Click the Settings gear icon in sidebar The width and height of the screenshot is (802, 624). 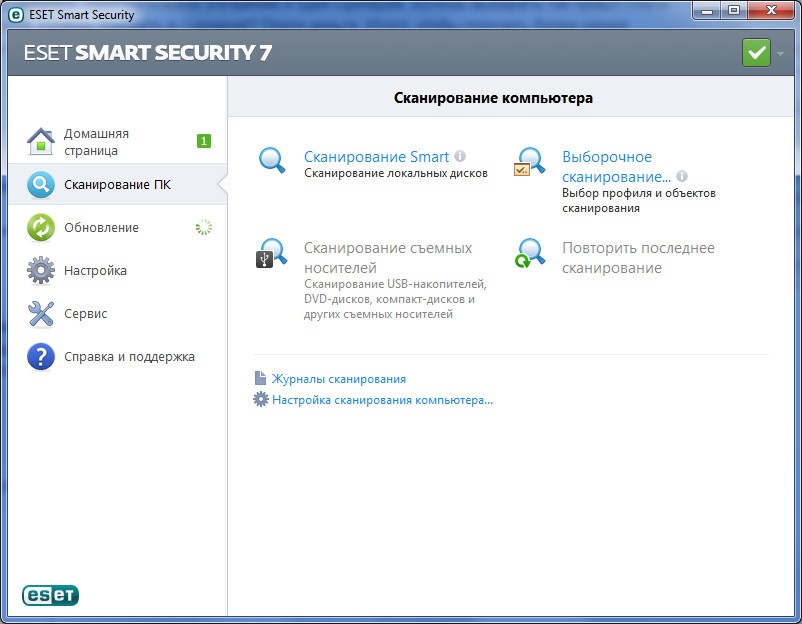tap(40, 271)
